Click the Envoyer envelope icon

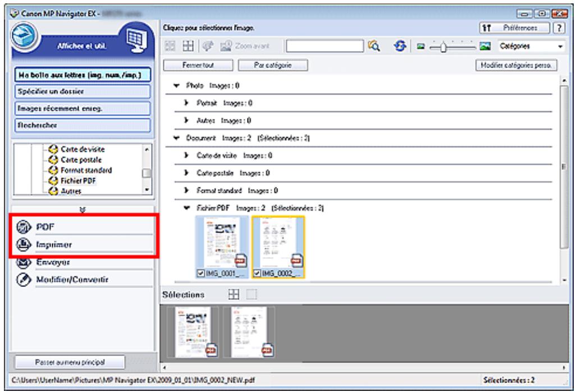pos(24,262)
